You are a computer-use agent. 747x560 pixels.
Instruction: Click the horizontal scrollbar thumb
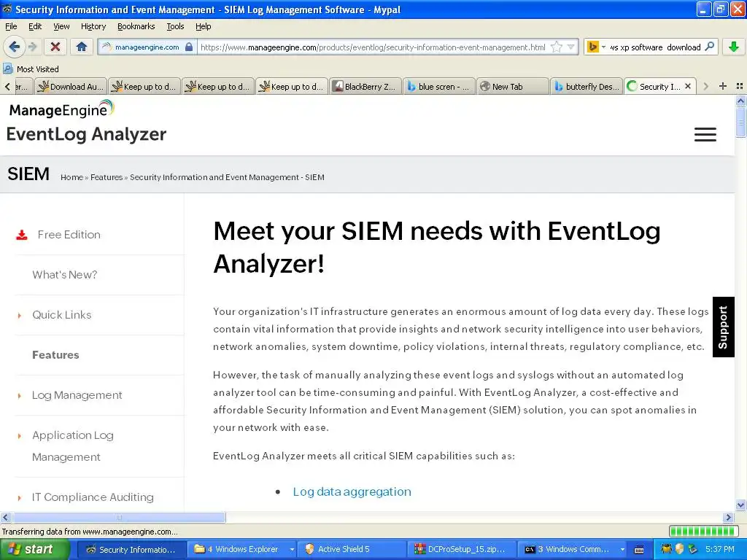click(x=119, y=517)
